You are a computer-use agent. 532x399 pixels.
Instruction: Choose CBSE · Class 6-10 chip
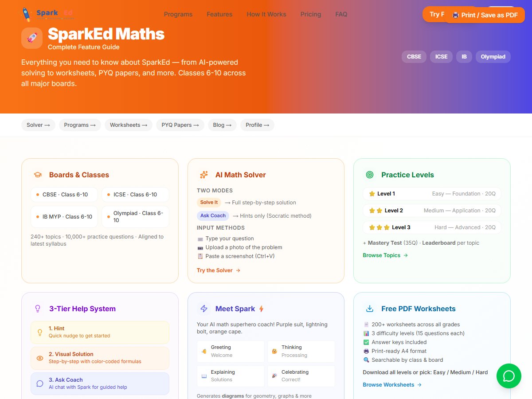coord(64,195)
